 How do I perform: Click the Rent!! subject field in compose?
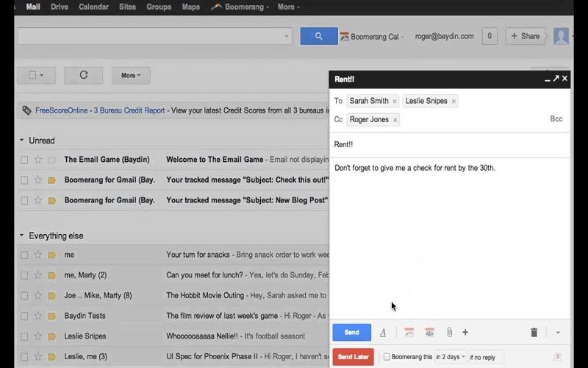coord(449,144)
